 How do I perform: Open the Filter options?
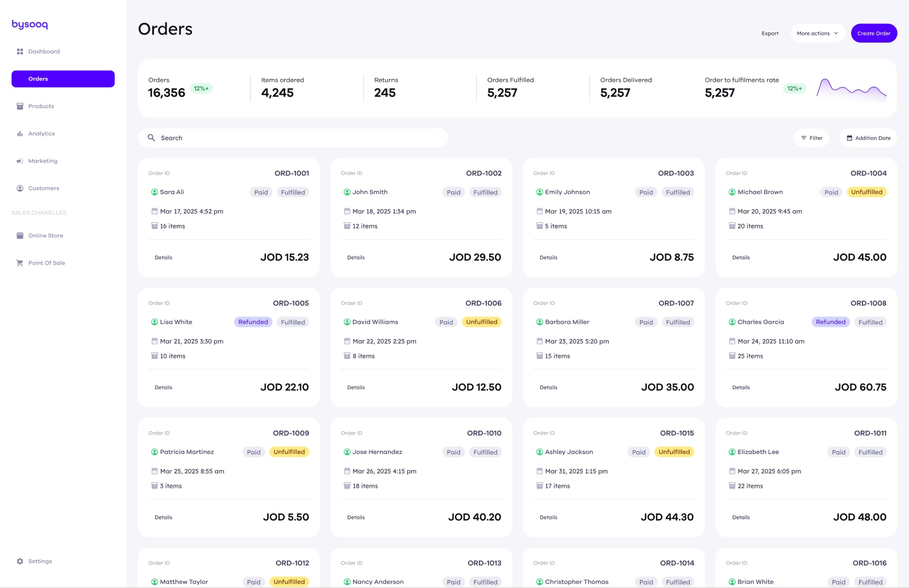point(811,138)
